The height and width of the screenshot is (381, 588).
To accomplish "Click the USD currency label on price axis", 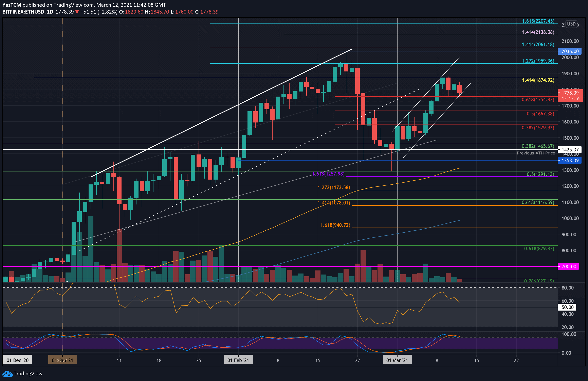I will point(571,24).
